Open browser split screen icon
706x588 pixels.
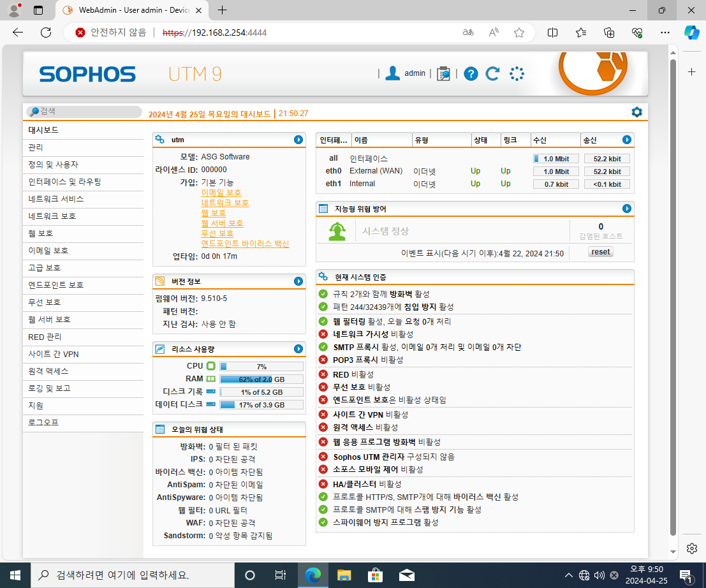(552, 33)
